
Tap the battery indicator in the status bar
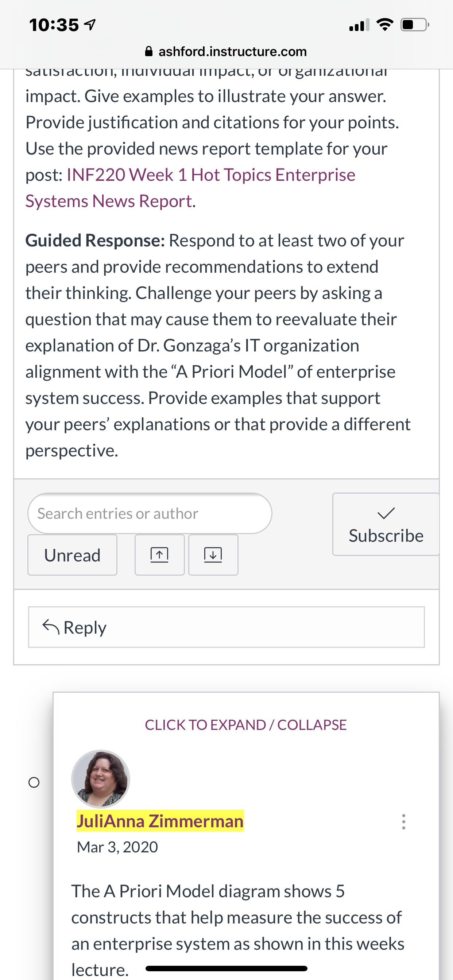[415, 25]
